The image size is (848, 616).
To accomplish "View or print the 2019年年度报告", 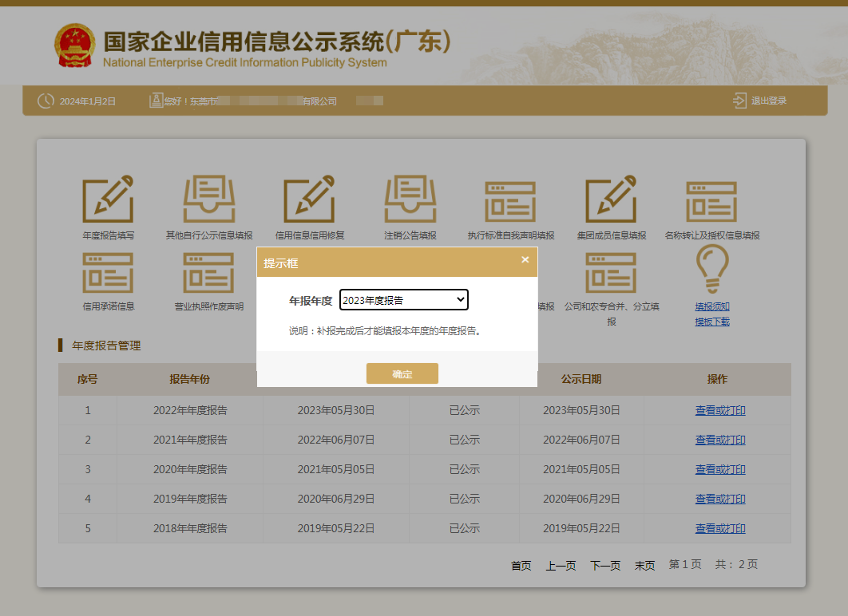I will pyautogui.click(x=719, y=499).
